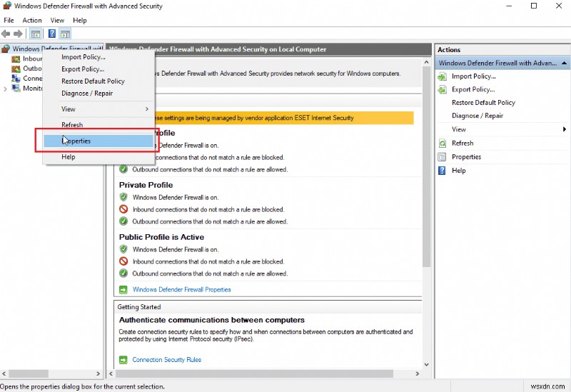571x392 pixels.
Task: Click green shield beside Private Profile firewall on
Action: (x=123, y=197)
